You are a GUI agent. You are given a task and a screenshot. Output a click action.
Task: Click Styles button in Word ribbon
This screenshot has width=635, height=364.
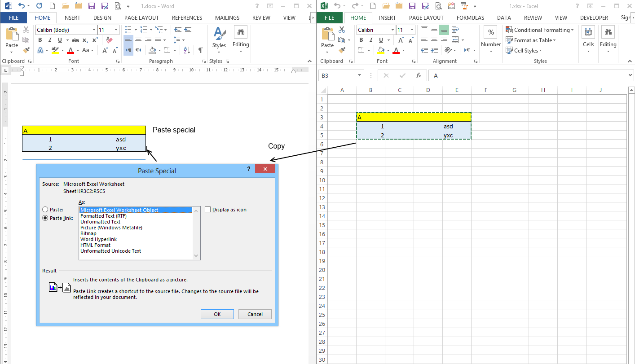coord(219,40)
